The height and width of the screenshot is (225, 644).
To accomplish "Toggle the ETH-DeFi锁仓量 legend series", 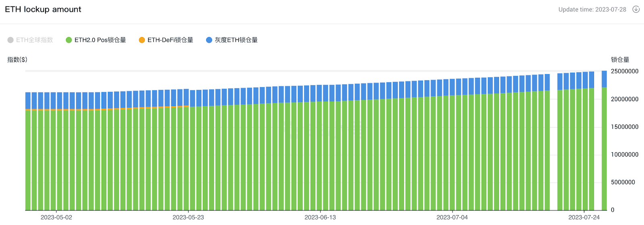I will [166, 40].
